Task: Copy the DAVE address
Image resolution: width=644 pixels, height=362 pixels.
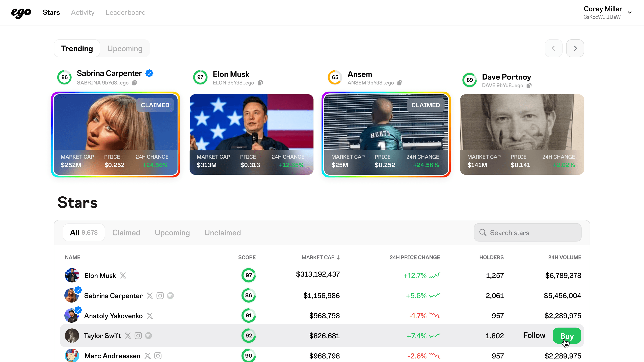Action: (529, 85)
